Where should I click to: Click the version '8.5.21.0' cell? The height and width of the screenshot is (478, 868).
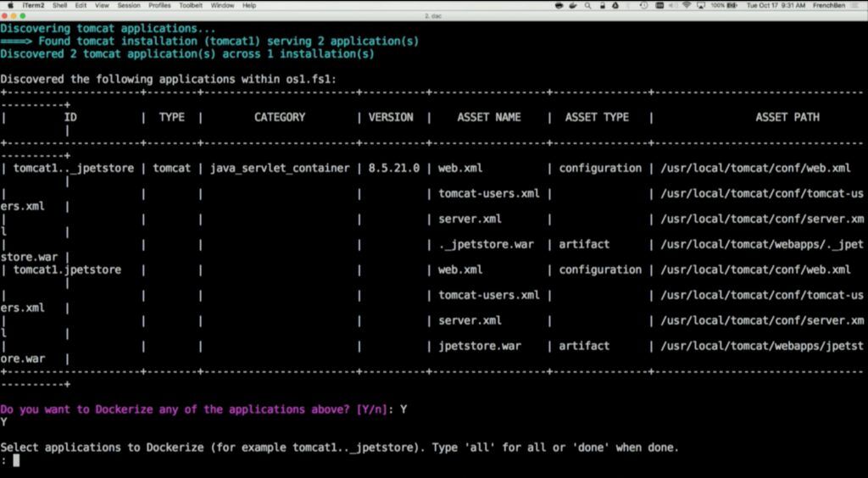pos(393,168)
